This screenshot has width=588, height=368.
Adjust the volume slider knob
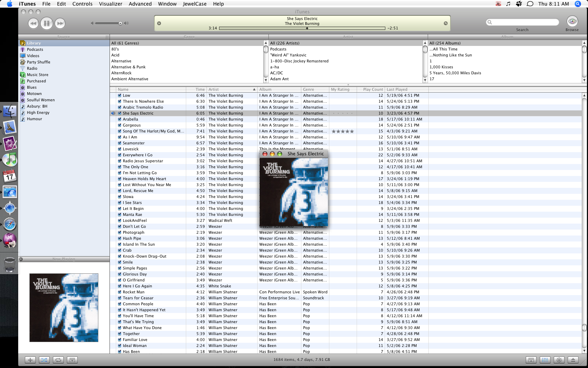click(120, 23)
